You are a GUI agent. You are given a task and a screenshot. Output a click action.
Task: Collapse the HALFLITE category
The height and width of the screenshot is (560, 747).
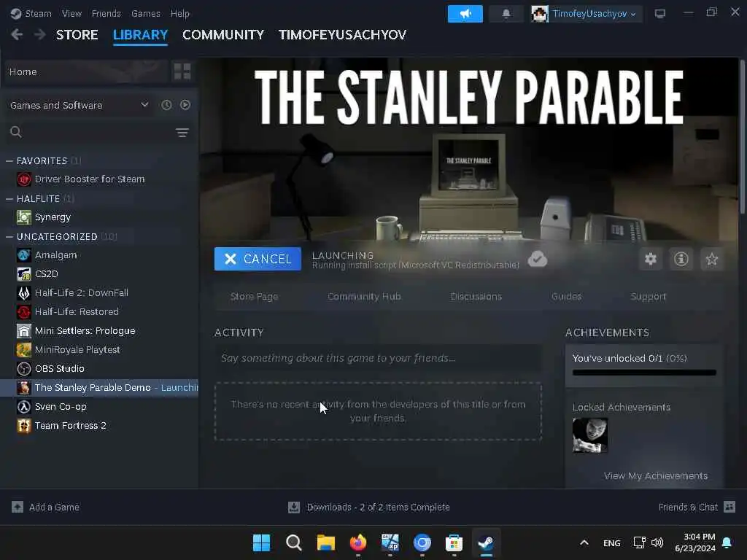[9, 198]
